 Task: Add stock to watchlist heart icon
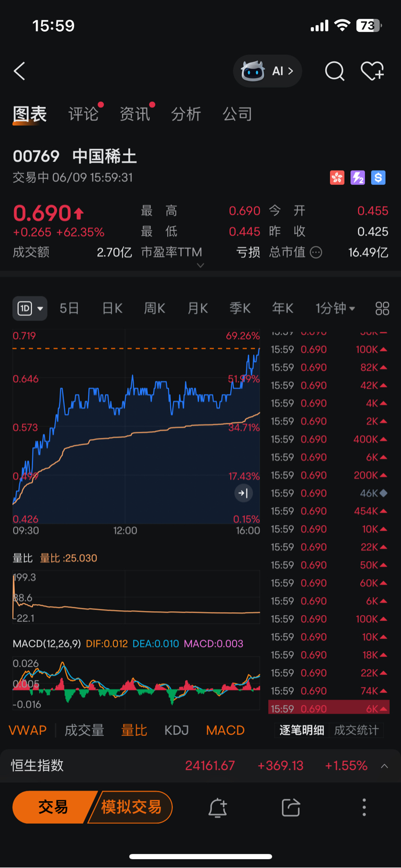click(372, 71)
